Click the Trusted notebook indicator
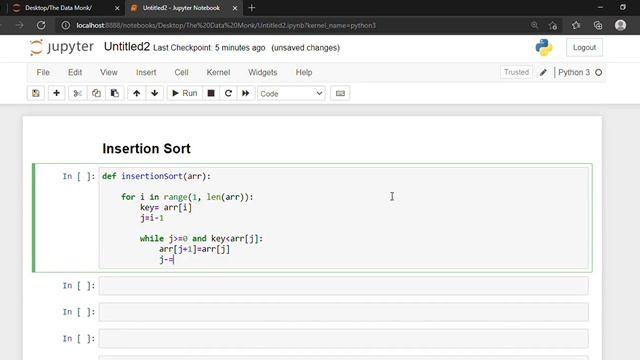640x360 pixels. click(516, 72)
